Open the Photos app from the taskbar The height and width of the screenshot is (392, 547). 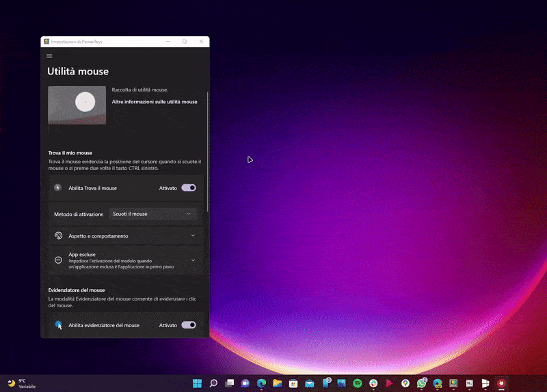(x=341, y=384)
